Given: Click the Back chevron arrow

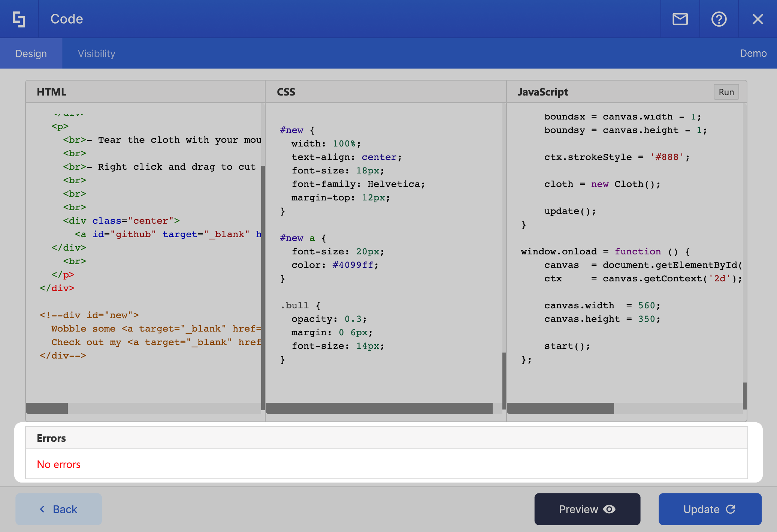Looking at the screenshot, I should 42,509.
